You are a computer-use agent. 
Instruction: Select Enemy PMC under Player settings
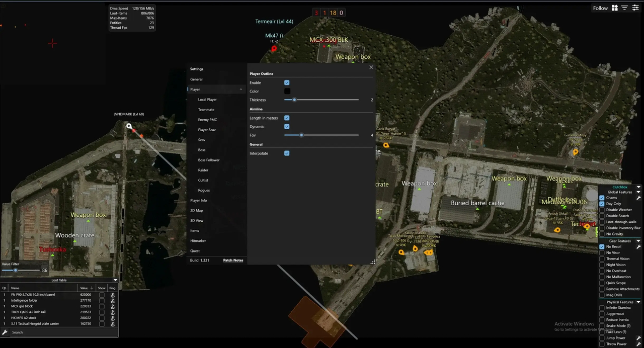[x=207, y=119]
